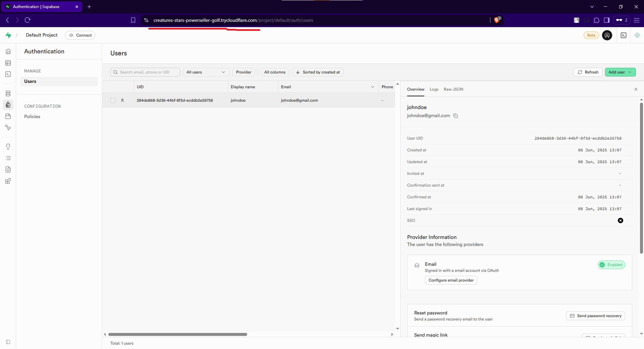Click the details panel vertical scrollbar
Viewport: 644px width, 349px height.
(641, 178)
